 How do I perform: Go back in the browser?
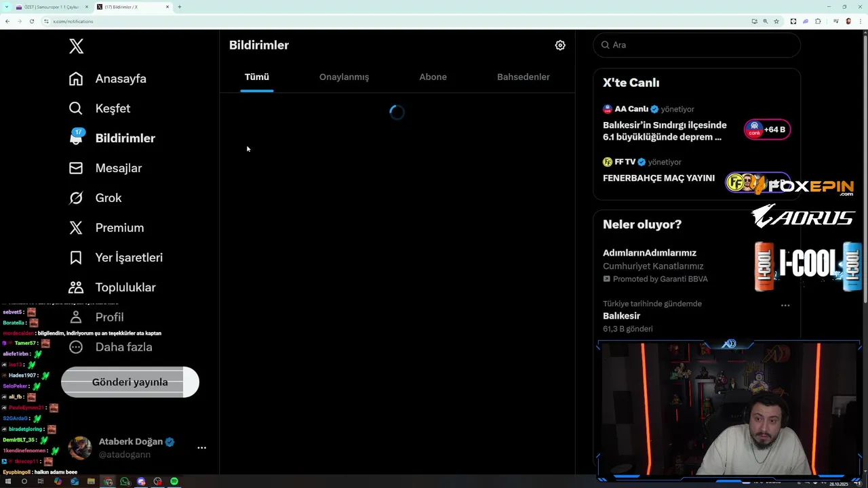coord(7,21)
